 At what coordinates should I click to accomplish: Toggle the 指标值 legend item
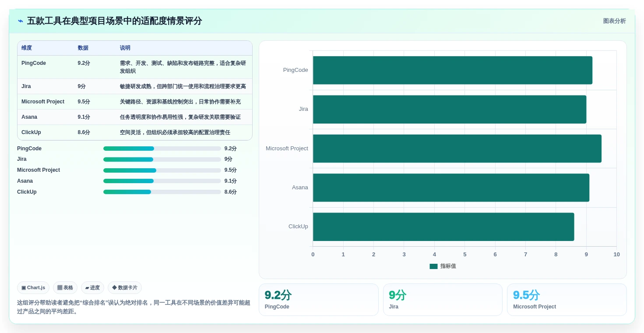click(443, 266)
